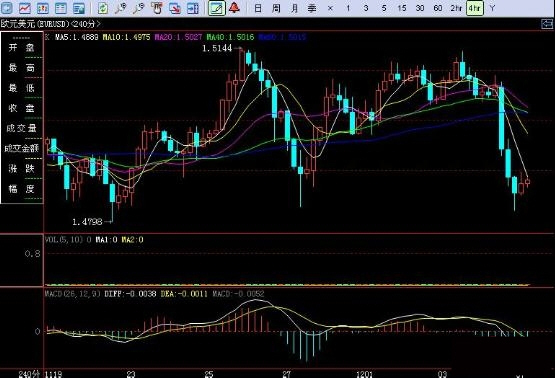The height and width of the screenshot is (378, 555).
Task: Select the hand pointer tool icon
Action: coord(156,8)
